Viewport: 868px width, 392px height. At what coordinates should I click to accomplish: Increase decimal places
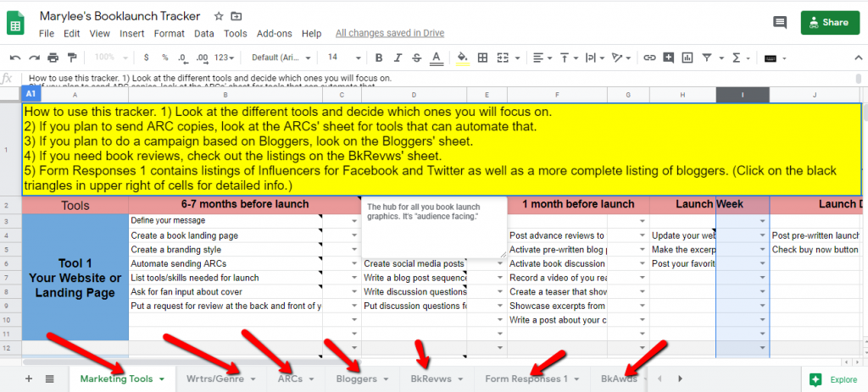[x=202, y=58]
